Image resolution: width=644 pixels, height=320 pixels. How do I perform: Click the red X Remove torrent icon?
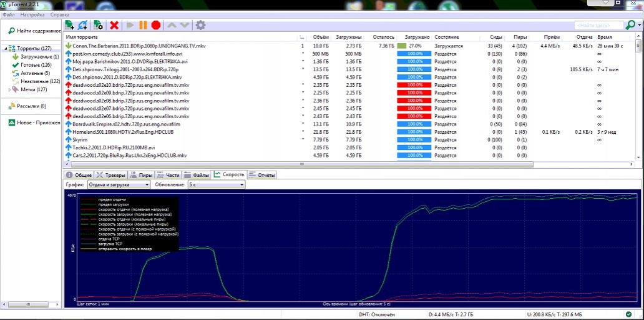click(114, 26)
